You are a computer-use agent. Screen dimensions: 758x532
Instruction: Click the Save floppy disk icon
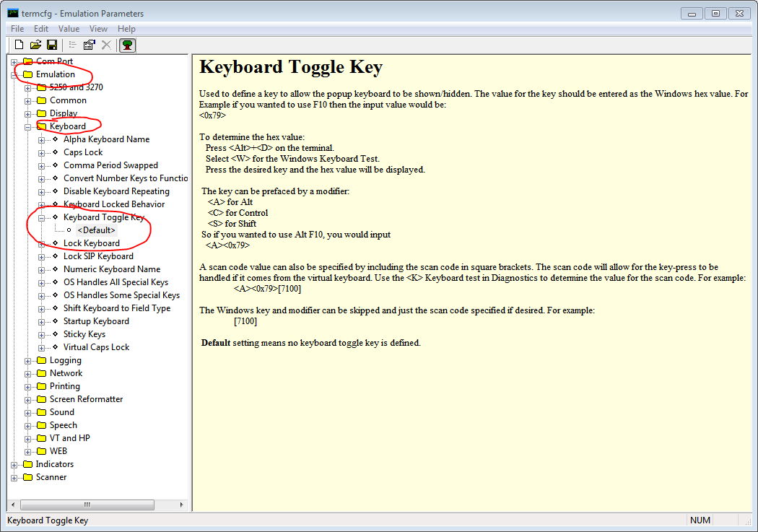(51, 45)
